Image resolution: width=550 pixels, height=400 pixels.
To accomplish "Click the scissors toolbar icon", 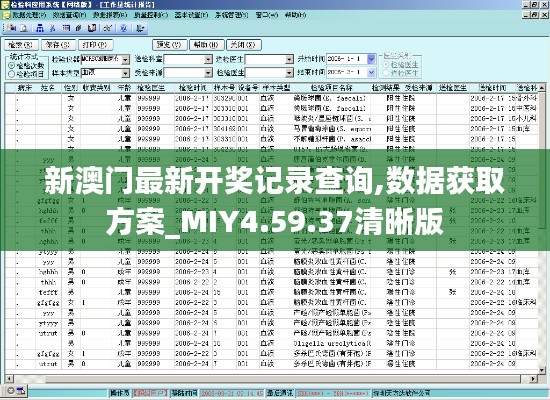I will [53, 28].
